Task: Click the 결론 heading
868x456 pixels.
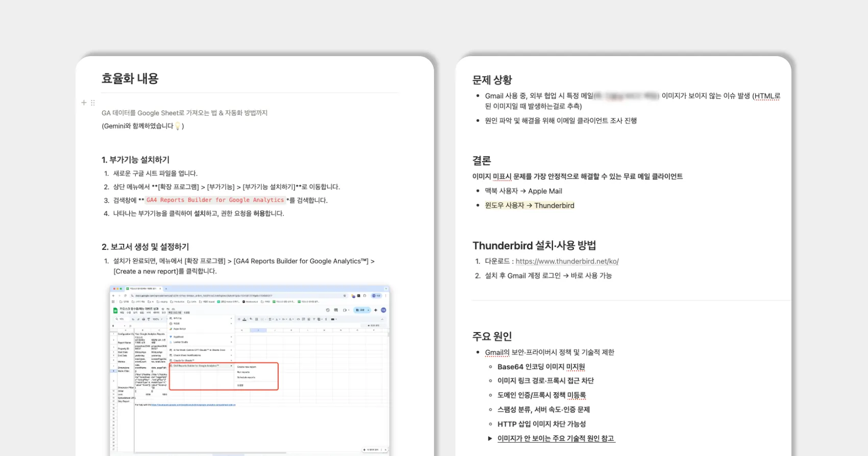Action: [x=481, y=161]
